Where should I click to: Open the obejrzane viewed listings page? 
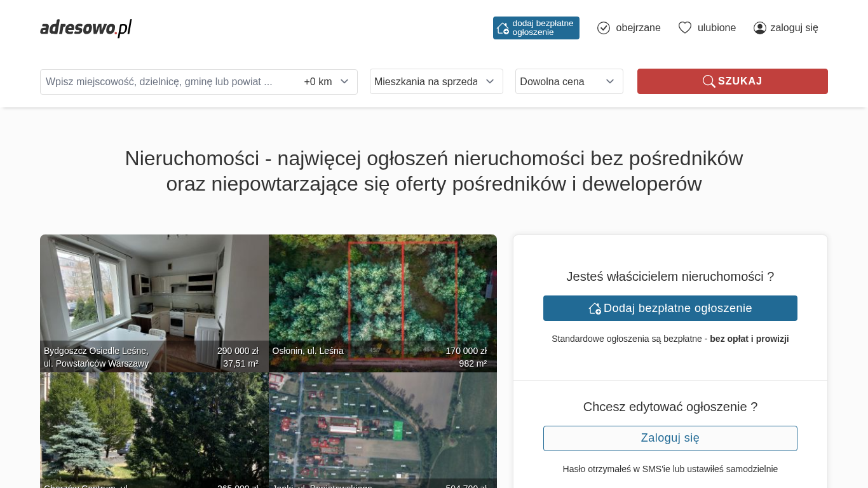pos(638,28)
